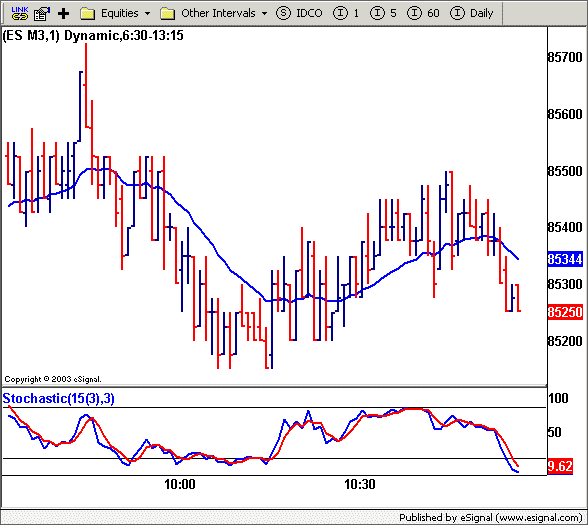Open the Other Intervals folder icon

pyautogui.click(x=167, y=14)
